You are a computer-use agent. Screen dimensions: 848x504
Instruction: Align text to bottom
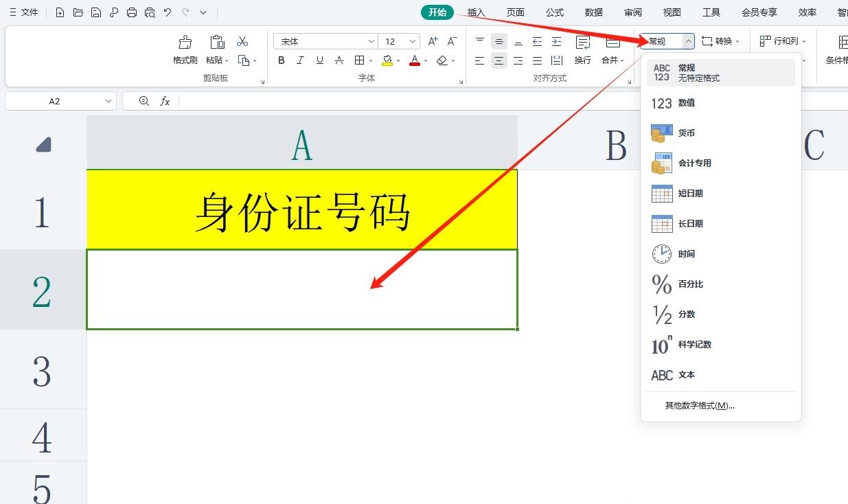[x=518, y=41]
